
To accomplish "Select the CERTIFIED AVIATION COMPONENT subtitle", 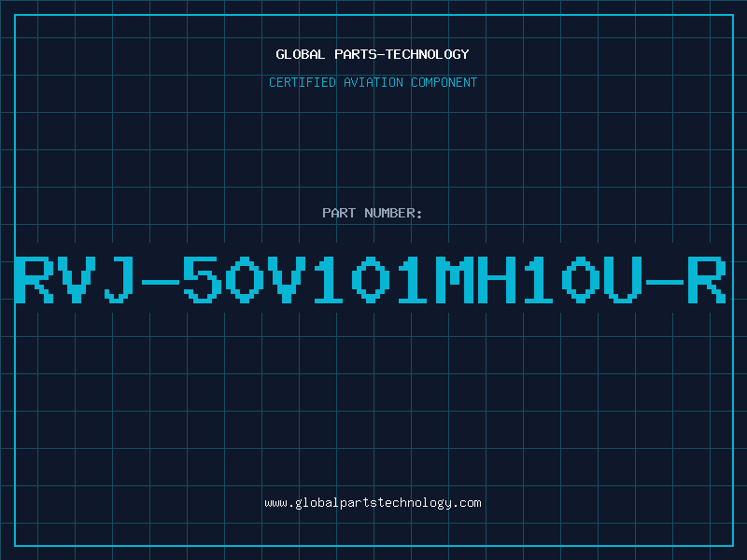I will tap(373, 82).
